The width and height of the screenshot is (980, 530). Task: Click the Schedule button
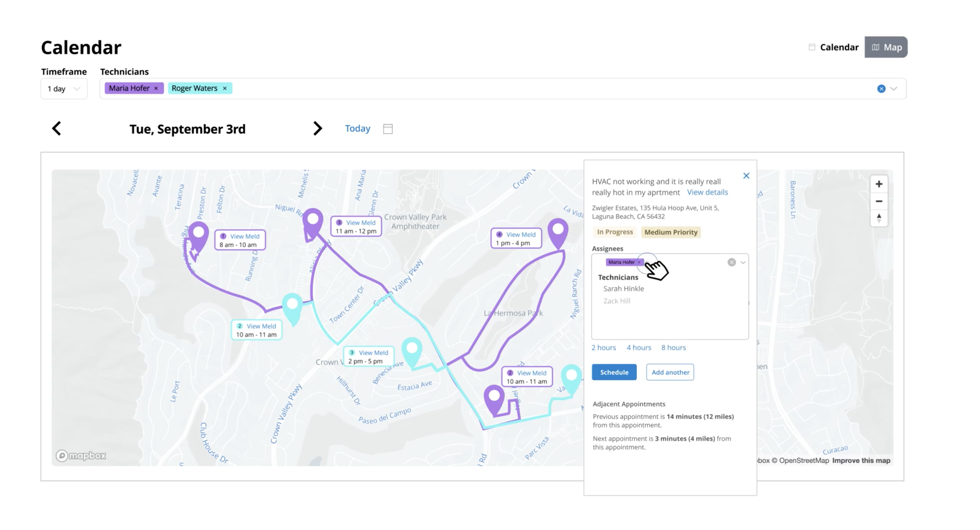(x=614, y=372)
